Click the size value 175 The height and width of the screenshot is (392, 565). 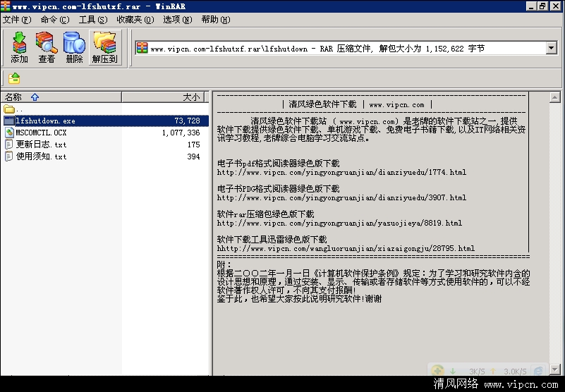pyautogui.click(x=193, y=145)
